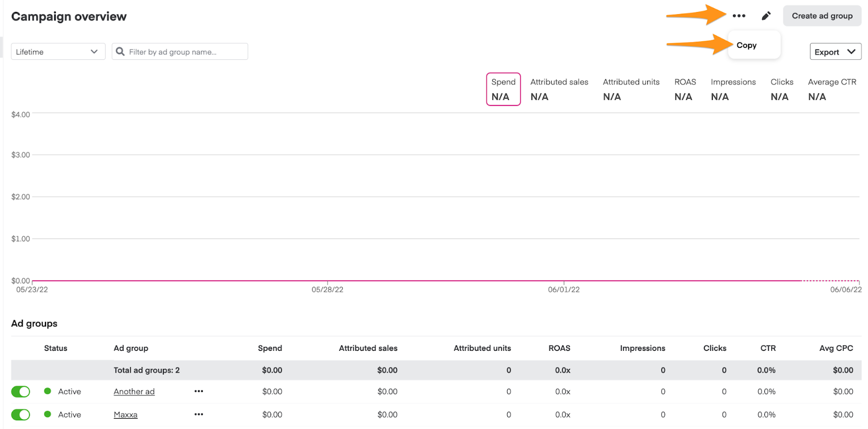
Task: Click the Ad group column header
Action: pos(131,348)
